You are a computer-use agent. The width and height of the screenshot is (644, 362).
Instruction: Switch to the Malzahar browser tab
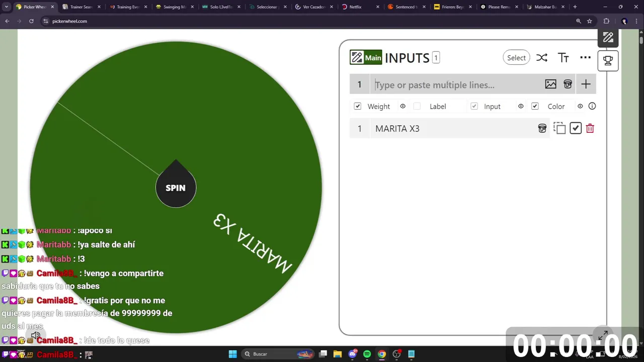pyautogui.click(x=545, y=7)
